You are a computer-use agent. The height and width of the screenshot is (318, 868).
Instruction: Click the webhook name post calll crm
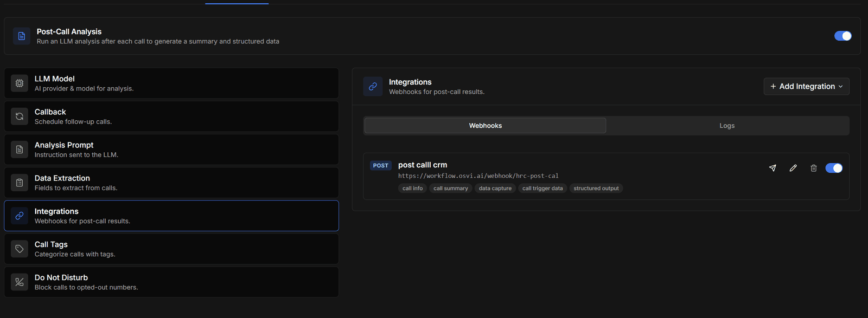tap(423, 165)
